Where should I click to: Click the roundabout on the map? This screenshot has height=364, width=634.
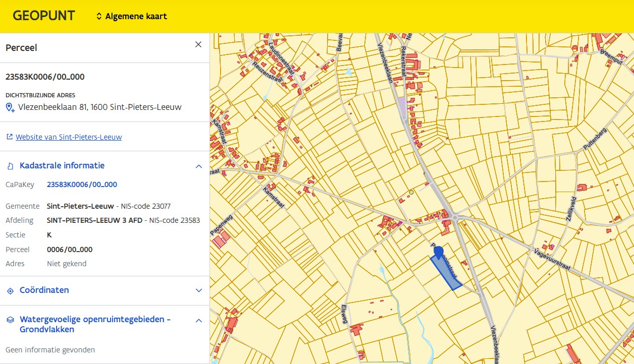(456, 218)
